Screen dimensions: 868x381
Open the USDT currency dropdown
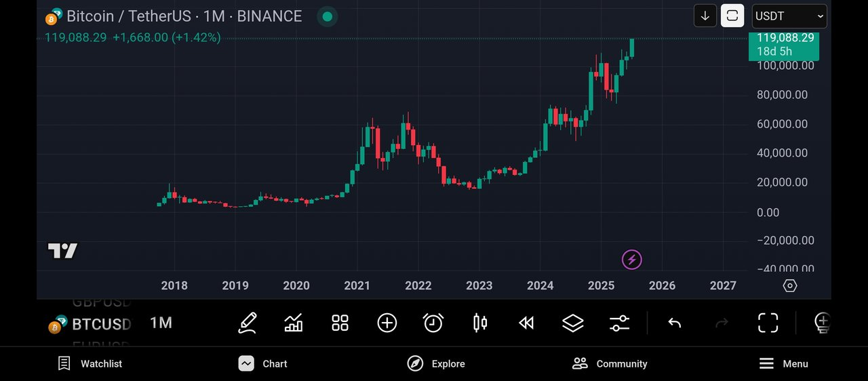tap(789, 16)
